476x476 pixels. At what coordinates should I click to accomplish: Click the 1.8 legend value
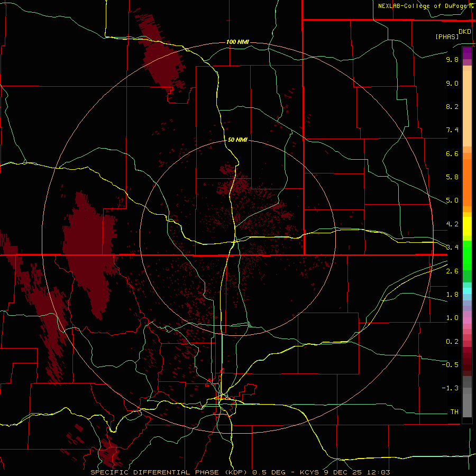tap(452, 295)
